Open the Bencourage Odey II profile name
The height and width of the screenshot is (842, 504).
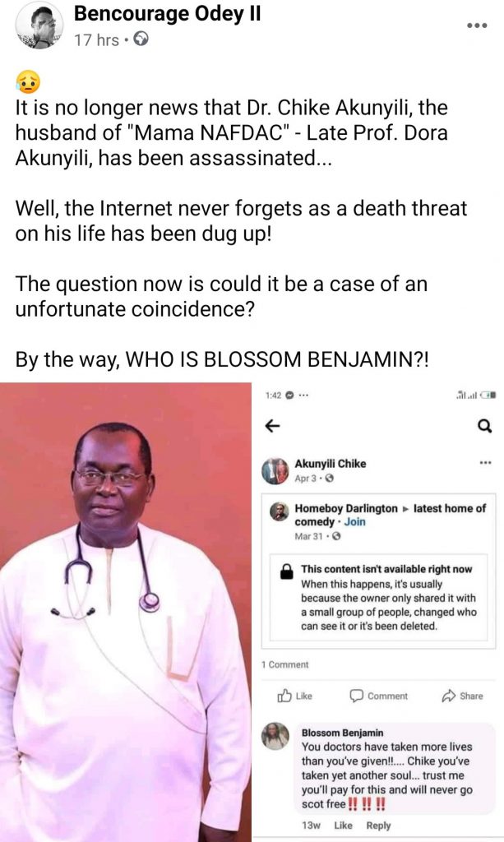coord(168,14)
